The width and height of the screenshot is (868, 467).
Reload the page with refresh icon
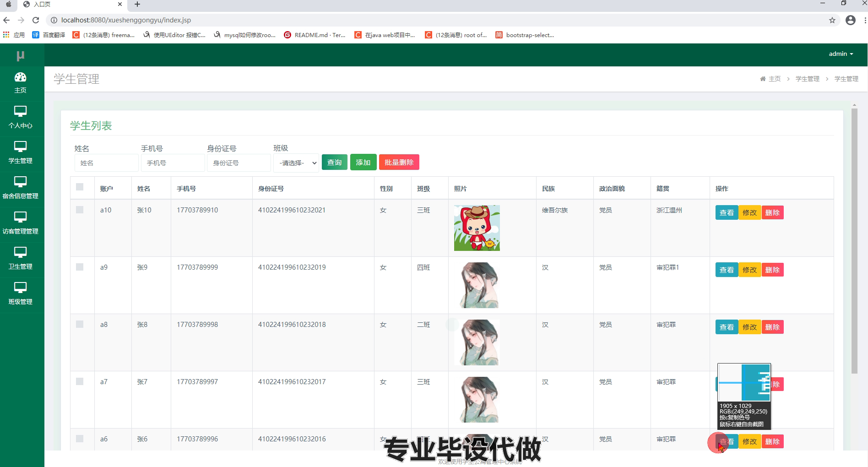[36, 20]
